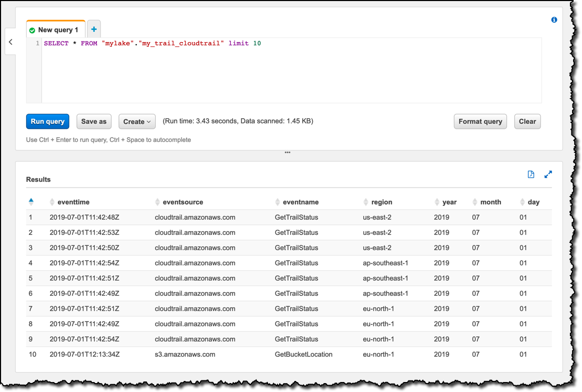
Task: Download results file icon
Action: coord(531,174)
